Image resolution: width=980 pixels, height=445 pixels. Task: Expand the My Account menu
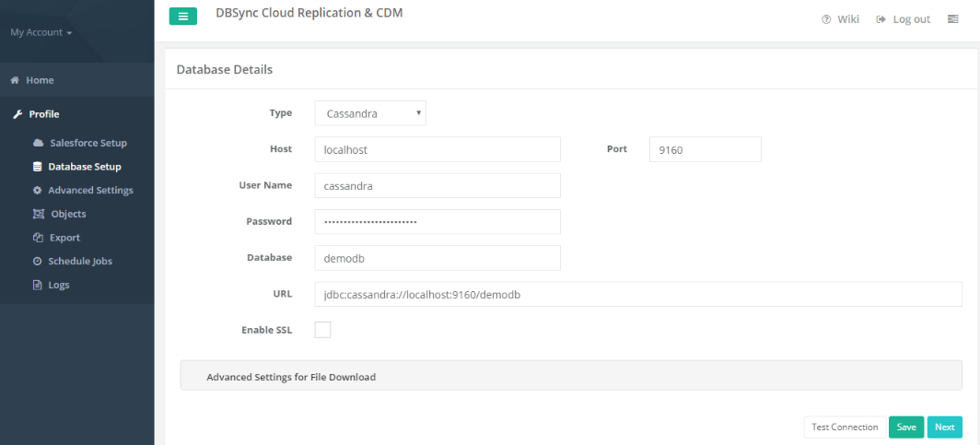coord(41,32)
